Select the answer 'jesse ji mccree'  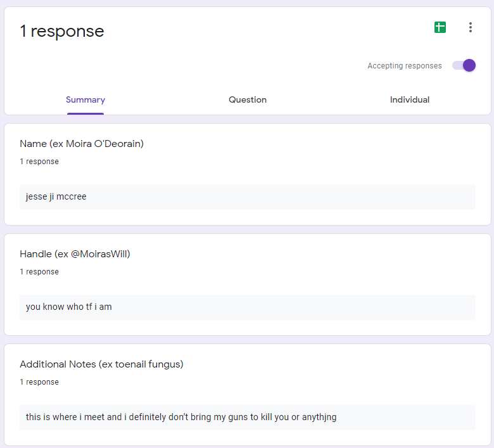click(x=247, y=196)
